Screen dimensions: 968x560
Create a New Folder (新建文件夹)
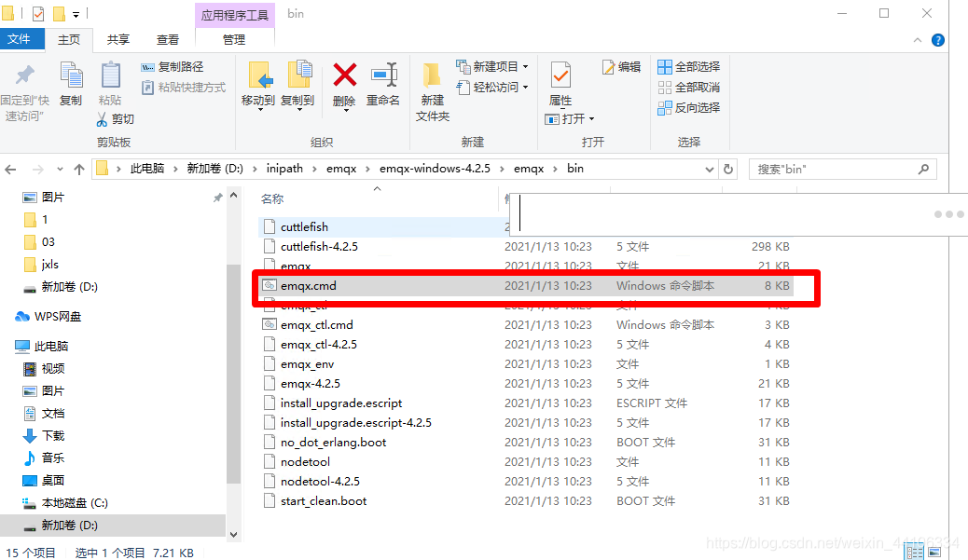coord(432,91)
